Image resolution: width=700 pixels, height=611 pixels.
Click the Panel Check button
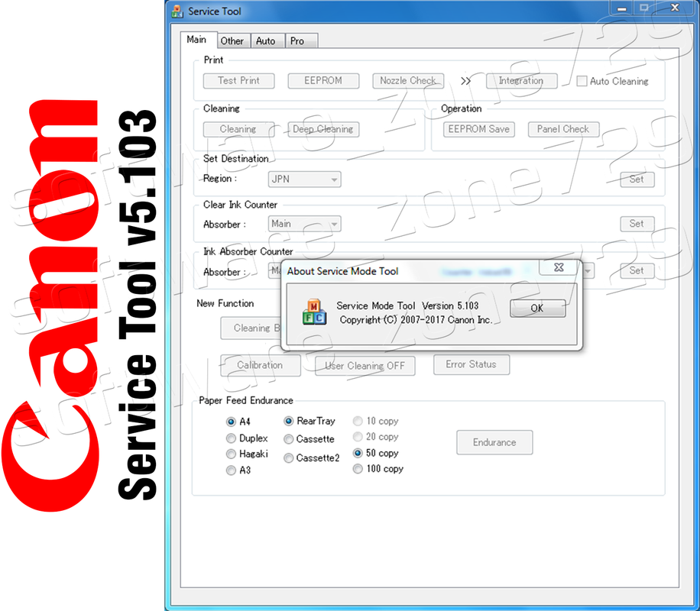[563, 129]
